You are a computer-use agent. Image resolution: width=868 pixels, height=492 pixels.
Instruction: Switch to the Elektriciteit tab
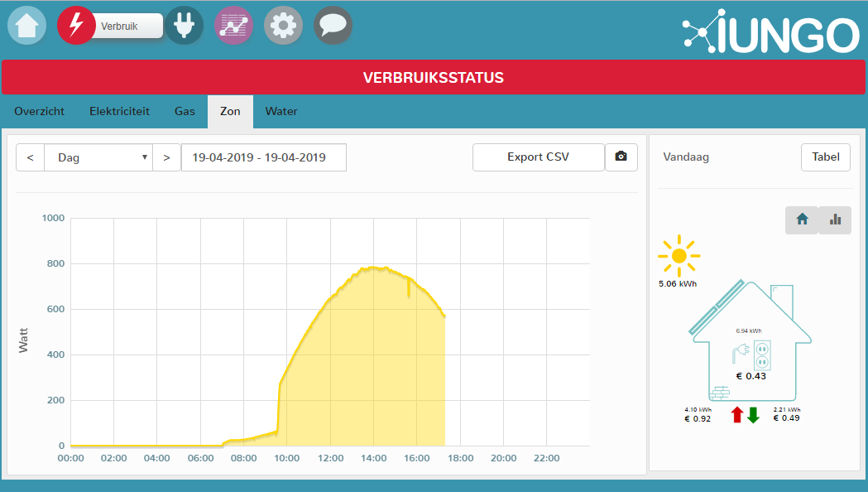(x=119, y=111)
